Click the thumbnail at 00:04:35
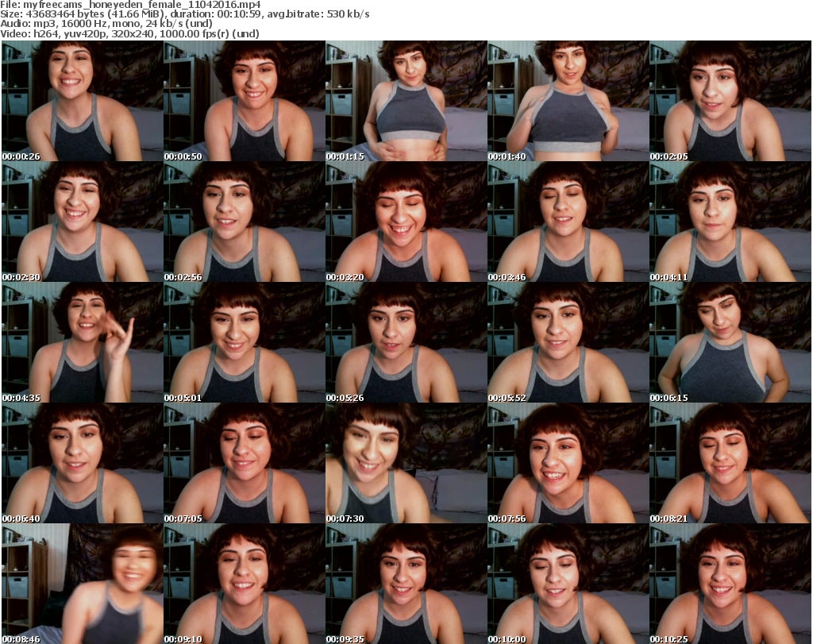Image resolution: width=813 pixels, height=644 pixels. (x=83, y=343)
